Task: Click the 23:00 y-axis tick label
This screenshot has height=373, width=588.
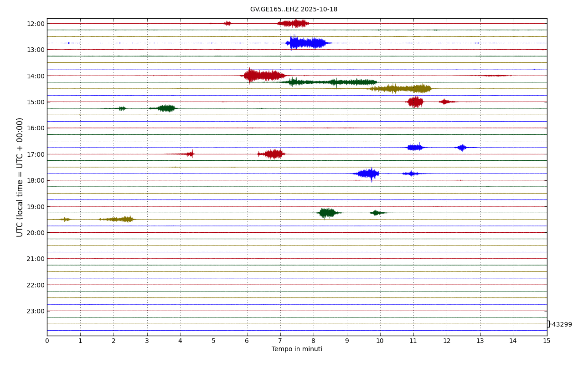Action: click(36, 311)
